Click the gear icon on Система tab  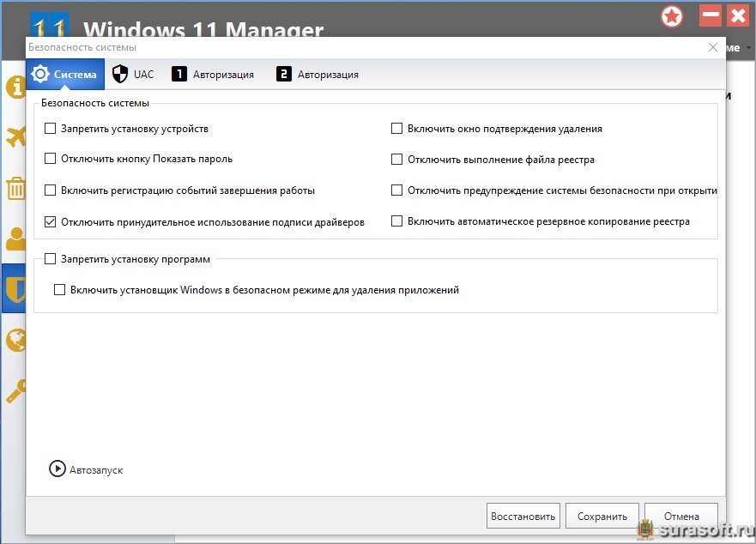pos(40,75)
